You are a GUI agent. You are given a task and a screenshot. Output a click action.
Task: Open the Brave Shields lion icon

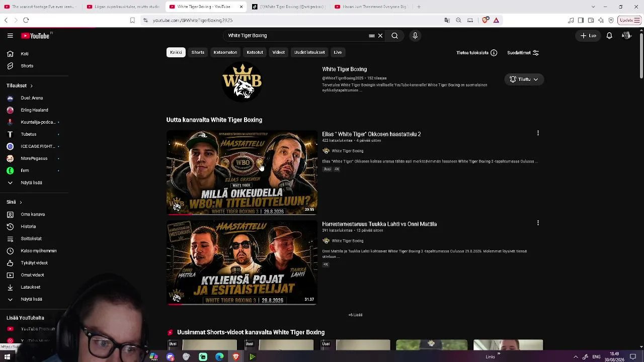tap(486, 20)
